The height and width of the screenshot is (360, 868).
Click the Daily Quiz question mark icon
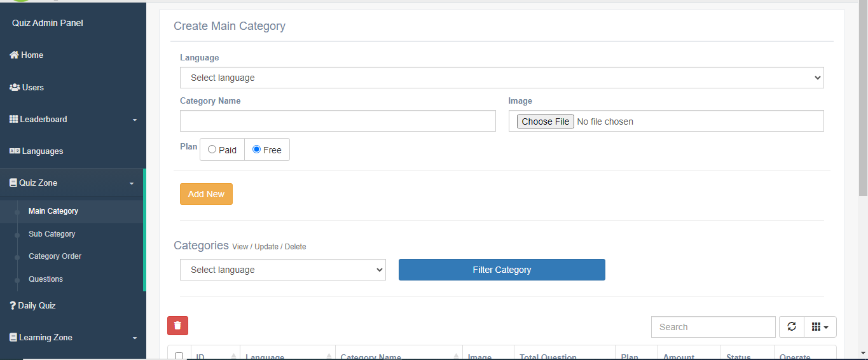[x=13, y=306]
